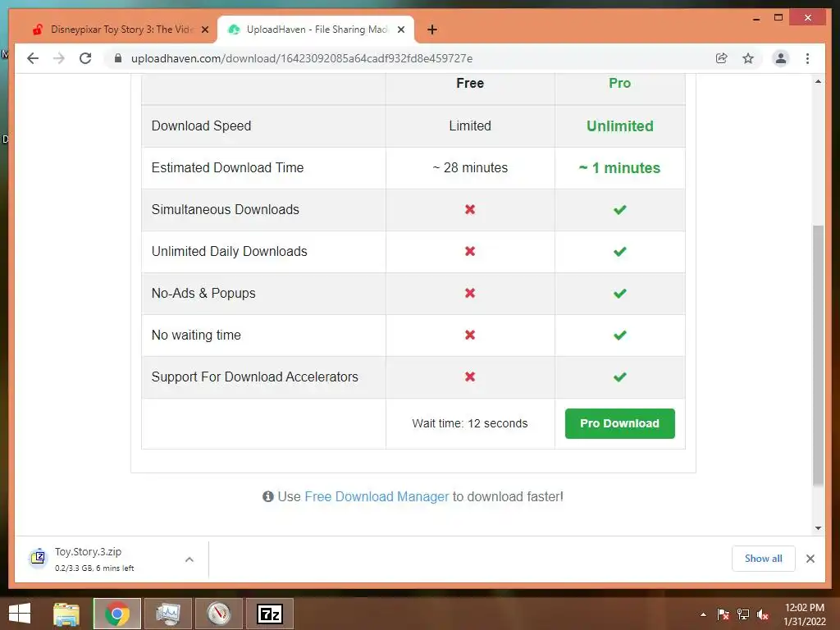
Task: Click the Download Speed row label
Action: click(202, 126)
